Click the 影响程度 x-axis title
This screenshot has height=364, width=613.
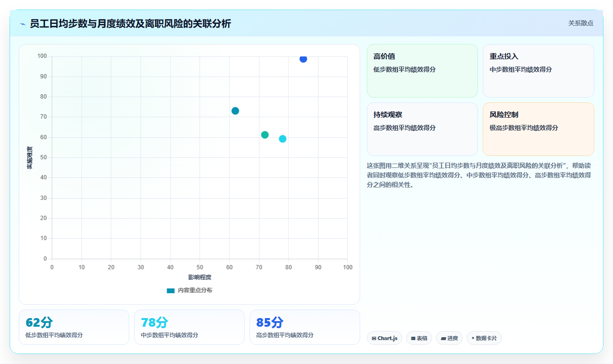pos(200,277)
